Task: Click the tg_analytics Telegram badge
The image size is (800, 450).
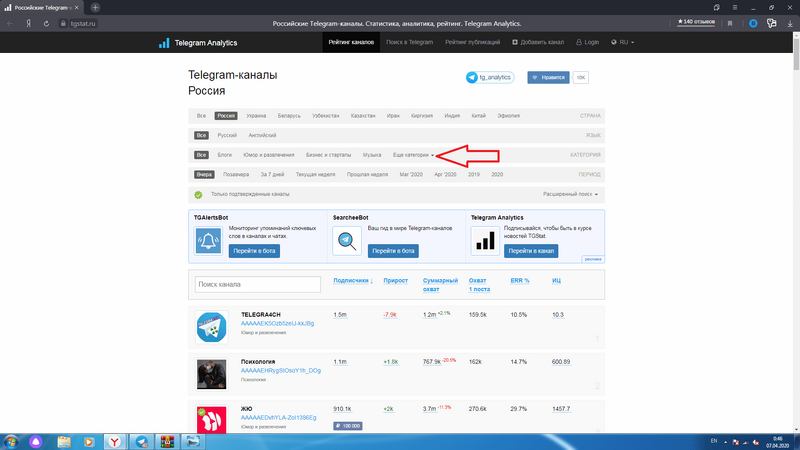Action: [489, 77]
